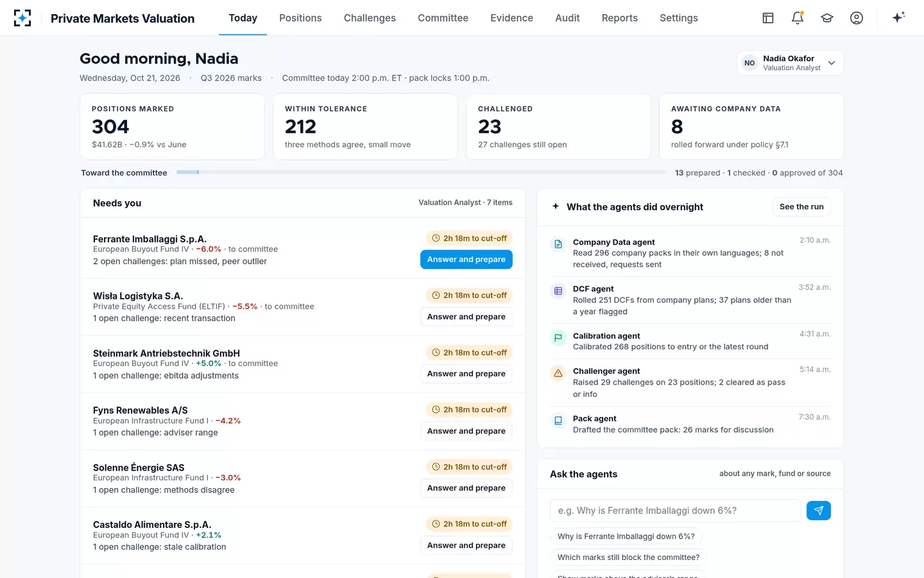Screen dimensions: 924x578
Task: Open the AI sparkle assistant icon
Action: pos(898,17)
